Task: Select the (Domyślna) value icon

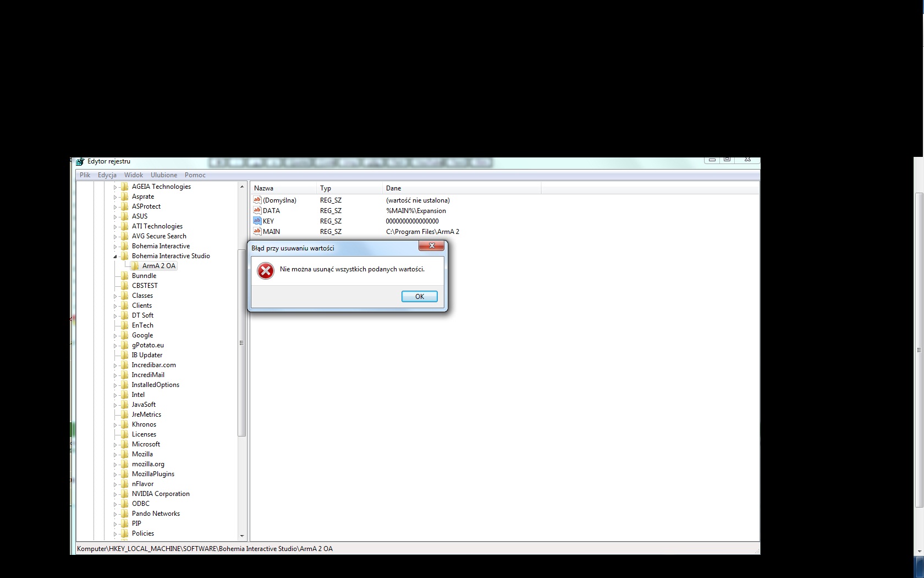Action: pos(257,200)
